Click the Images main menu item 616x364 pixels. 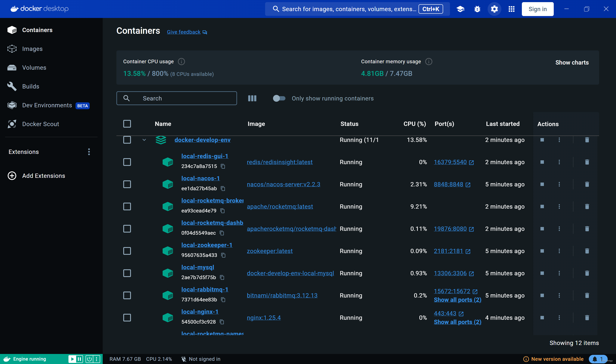pyautogui.click(x=33, y=49)
